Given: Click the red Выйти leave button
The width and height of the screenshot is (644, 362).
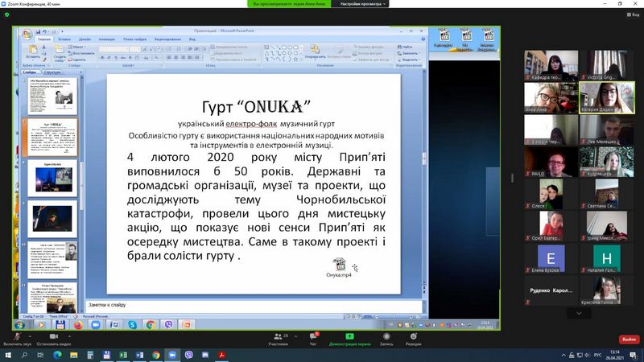Looking at the screenshot, I should click(x=629, y=339).
